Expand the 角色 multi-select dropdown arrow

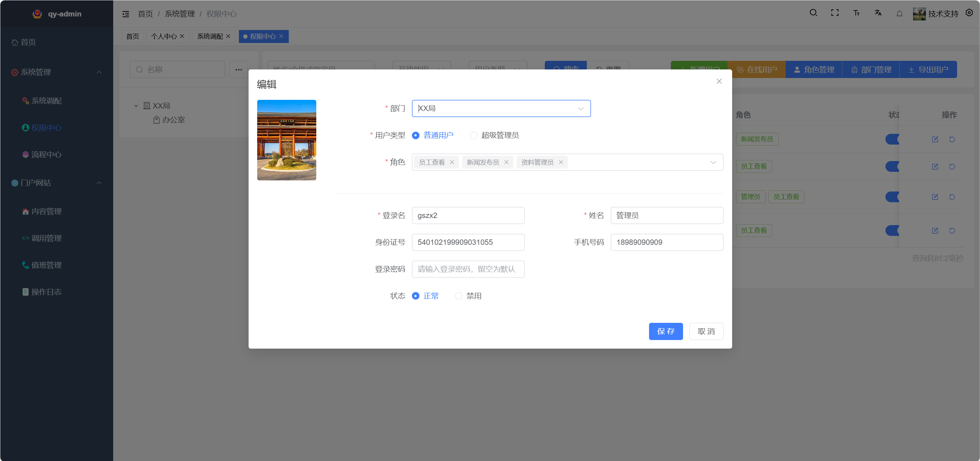713,162
